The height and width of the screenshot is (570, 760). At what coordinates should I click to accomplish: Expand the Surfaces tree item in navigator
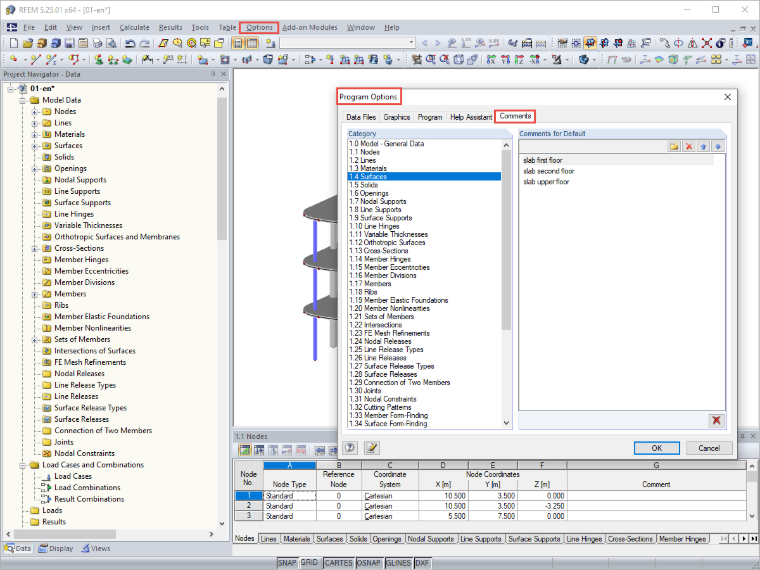(x=34, y=146)
